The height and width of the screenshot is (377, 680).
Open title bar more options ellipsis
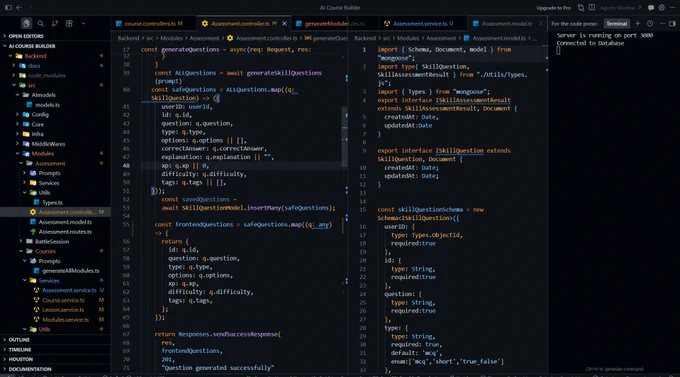[x=672, y=7]
